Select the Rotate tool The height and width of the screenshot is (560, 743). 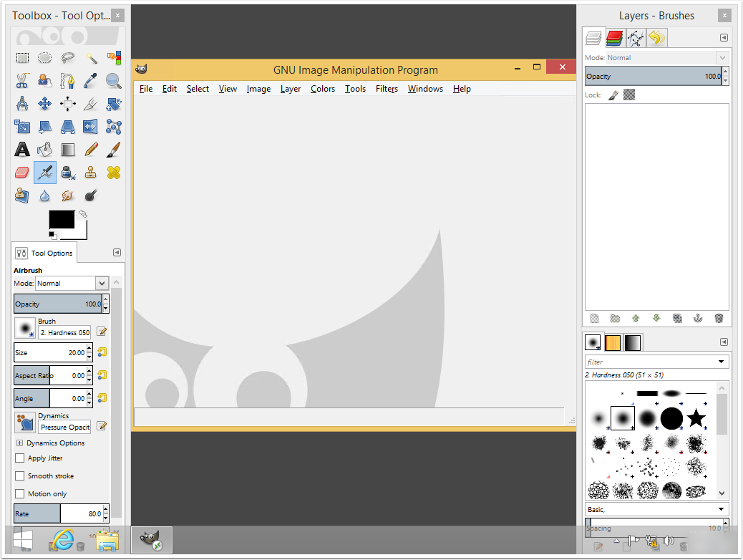[114, 103]
